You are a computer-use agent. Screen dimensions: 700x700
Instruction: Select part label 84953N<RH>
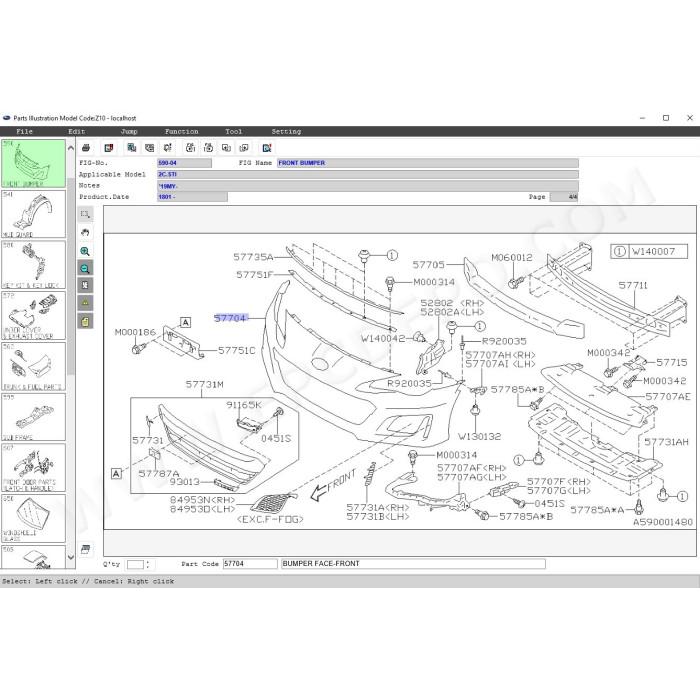tap(202, 500)
